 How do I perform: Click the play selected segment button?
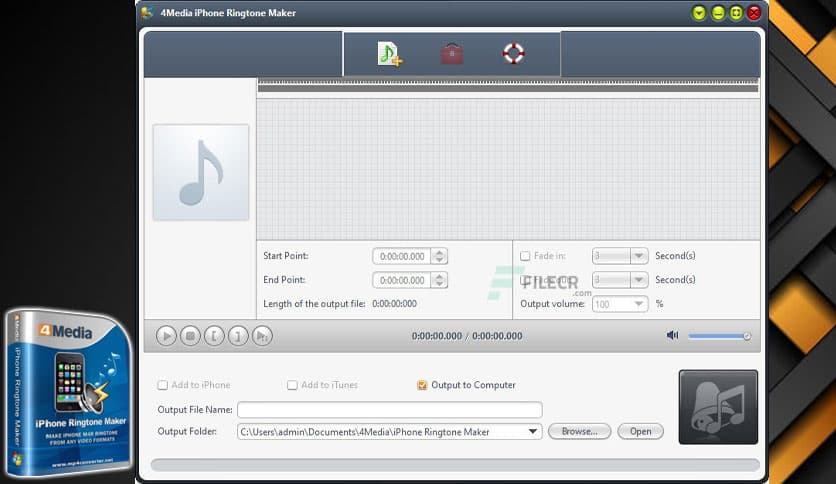262,336
